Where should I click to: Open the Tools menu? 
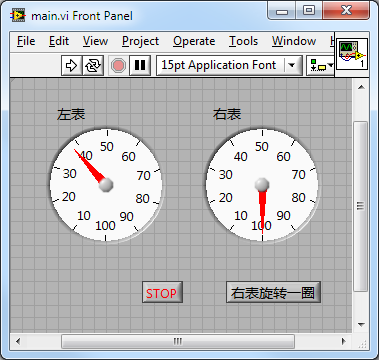click(x=243, y=41)
